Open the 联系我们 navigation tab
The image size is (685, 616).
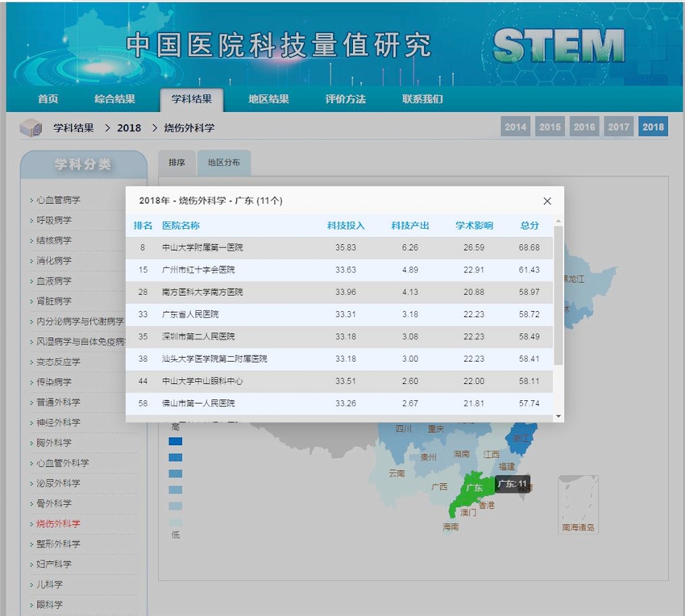(x=422, y=99)
